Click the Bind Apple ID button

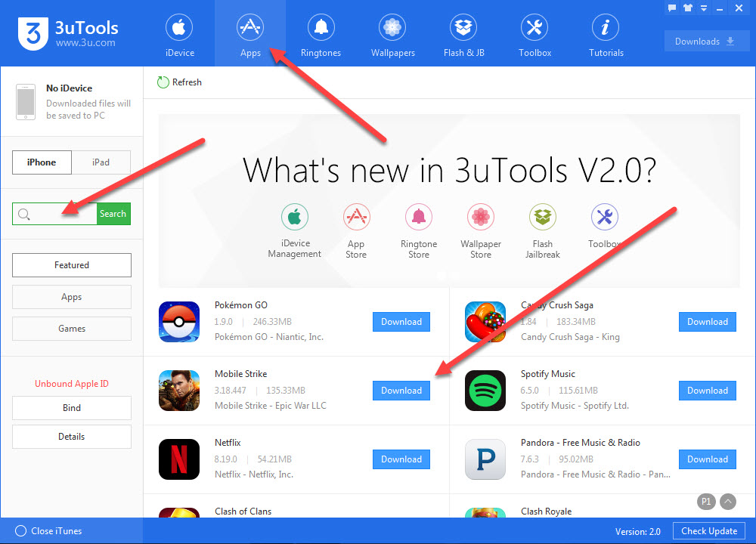(71, 408)
